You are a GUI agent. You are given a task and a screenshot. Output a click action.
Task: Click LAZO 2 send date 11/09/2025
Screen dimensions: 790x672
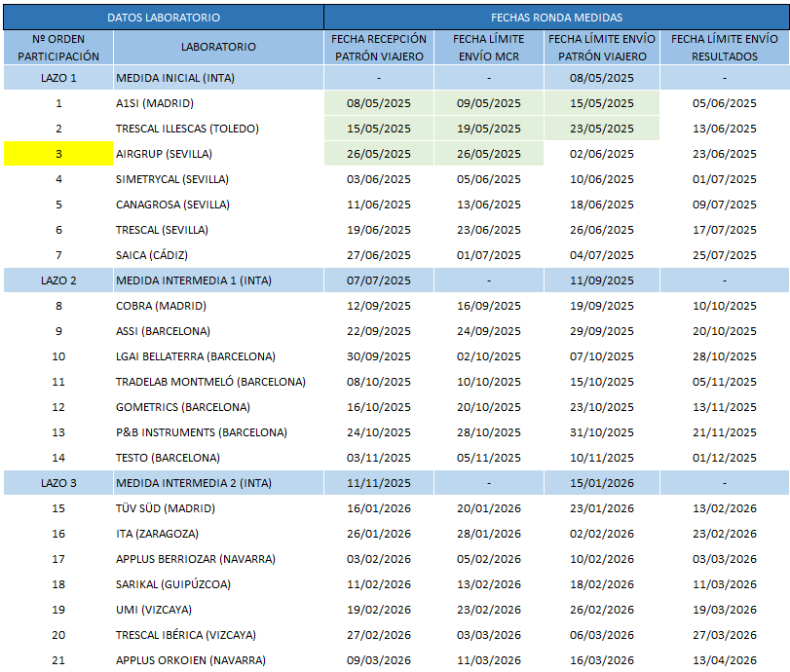coord(602,280)
